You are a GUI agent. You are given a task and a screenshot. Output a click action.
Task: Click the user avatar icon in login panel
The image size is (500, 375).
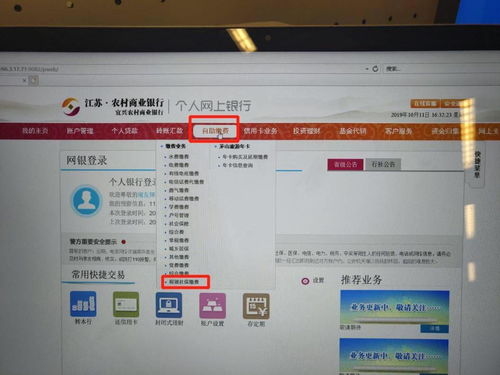coord(87,201)
